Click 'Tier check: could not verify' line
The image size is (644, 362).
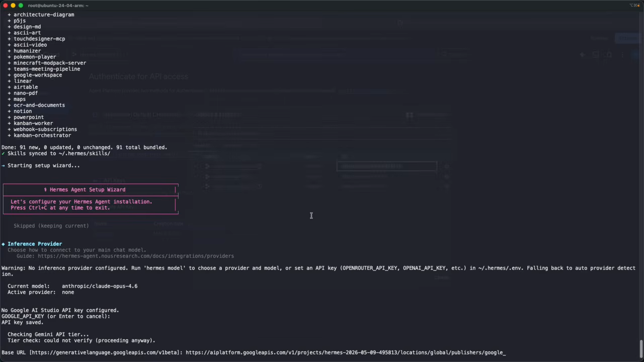(82, 340)
